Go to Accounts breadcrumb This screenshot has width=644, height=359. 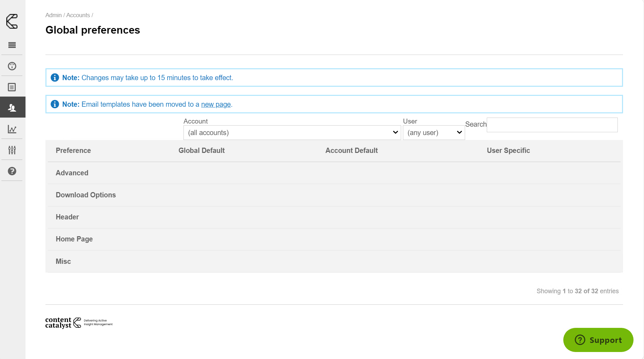pos(78,15)
